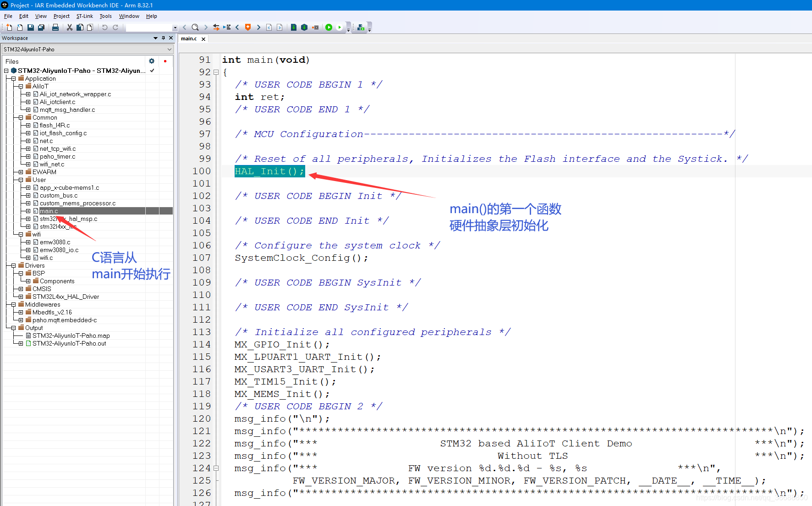Expand the Mbedtls_v2.16 folder node
812x506 pixels.
(21, 312)
